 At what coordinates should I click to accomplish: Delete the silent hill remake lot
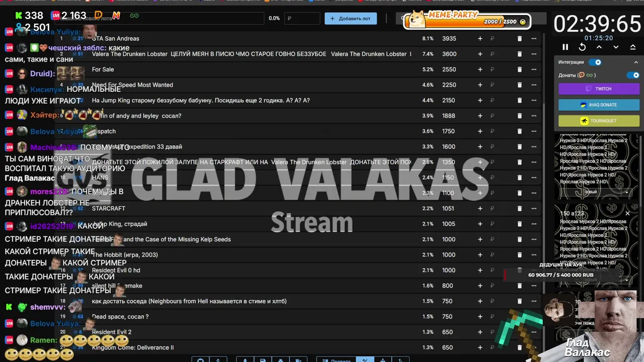pos(520,286)
